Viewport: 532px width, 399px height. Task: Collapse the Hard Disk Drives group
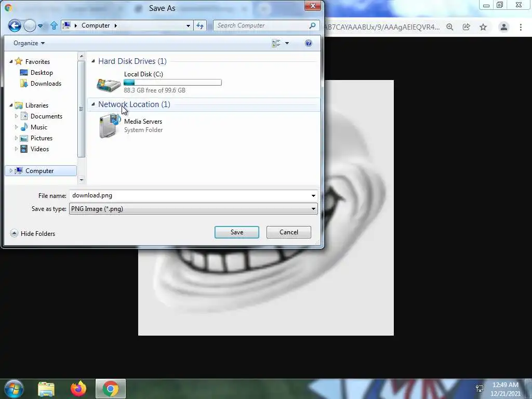(x=93, y=61)
